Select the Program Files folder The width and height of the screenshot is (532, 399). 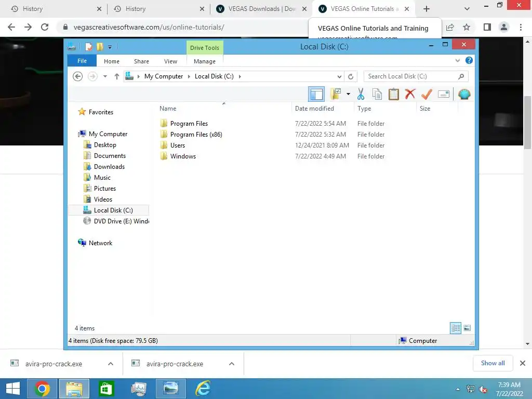[x=189, y=124]
